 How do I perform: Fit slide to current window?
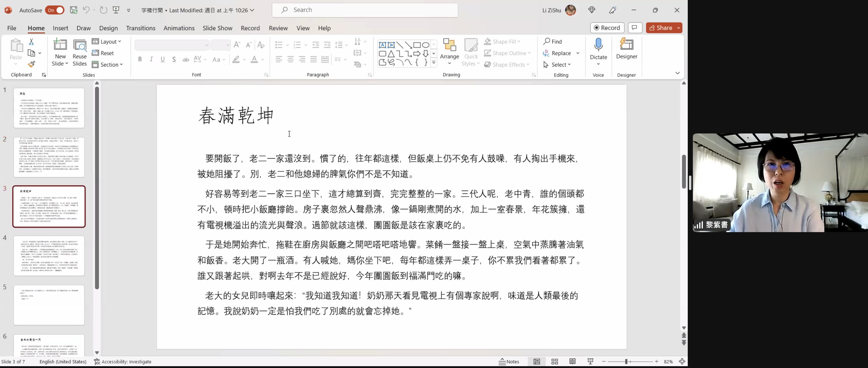coord(682,361)
